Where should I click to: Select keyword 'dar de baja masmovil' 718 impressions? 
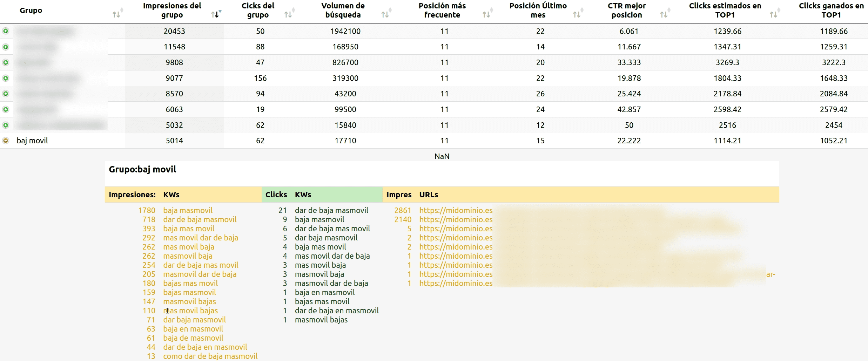[x=200, y=219]
